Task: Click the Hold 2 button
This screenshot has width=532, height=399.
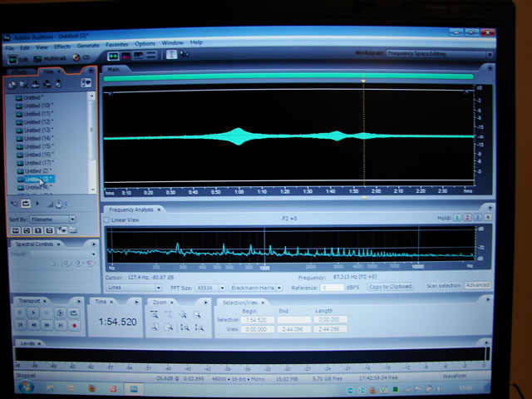Action: tap(465, 218)
